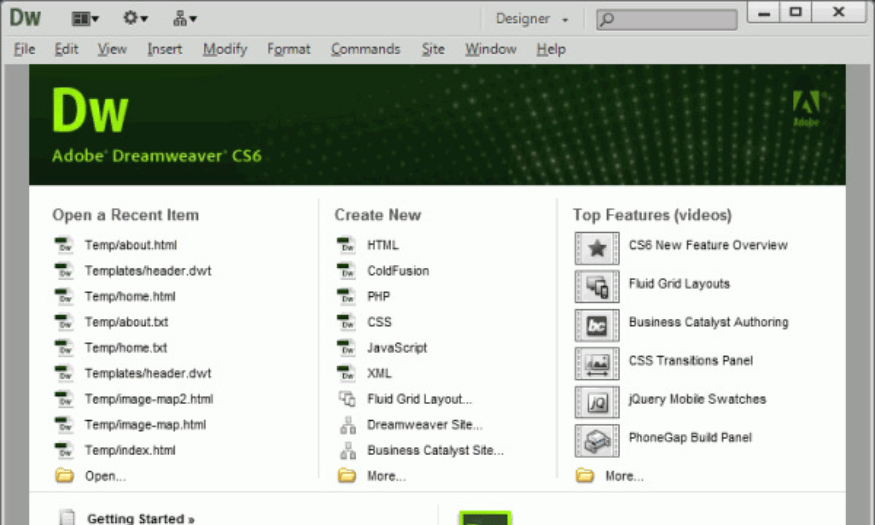Click the Open... folder icon
Image resolution: width=875 pixels, height=525 pixels.
[x=64, y=475]
